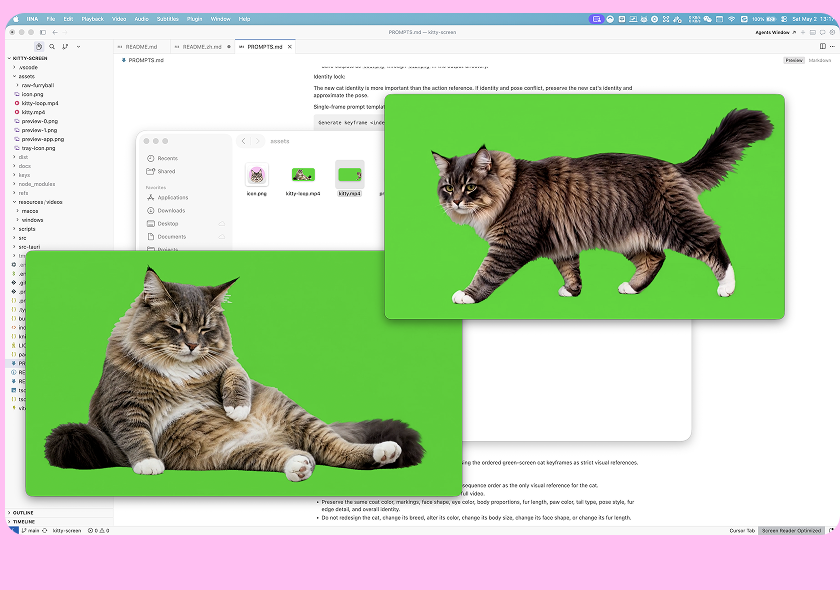Click the WeChat menu bar icon
The height and width of the screenshot is (590, 840).
tap(708, 19)
